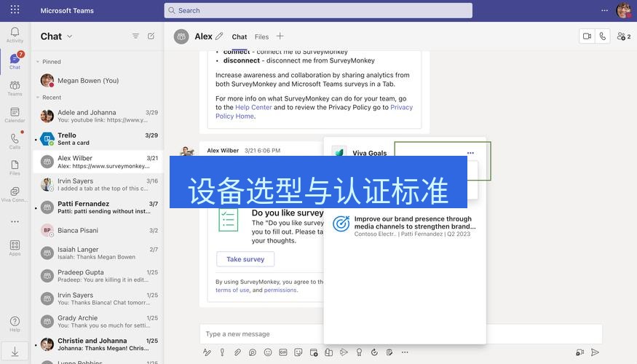
Task: Switch to the Chat tab
Action: coord(240,36)
